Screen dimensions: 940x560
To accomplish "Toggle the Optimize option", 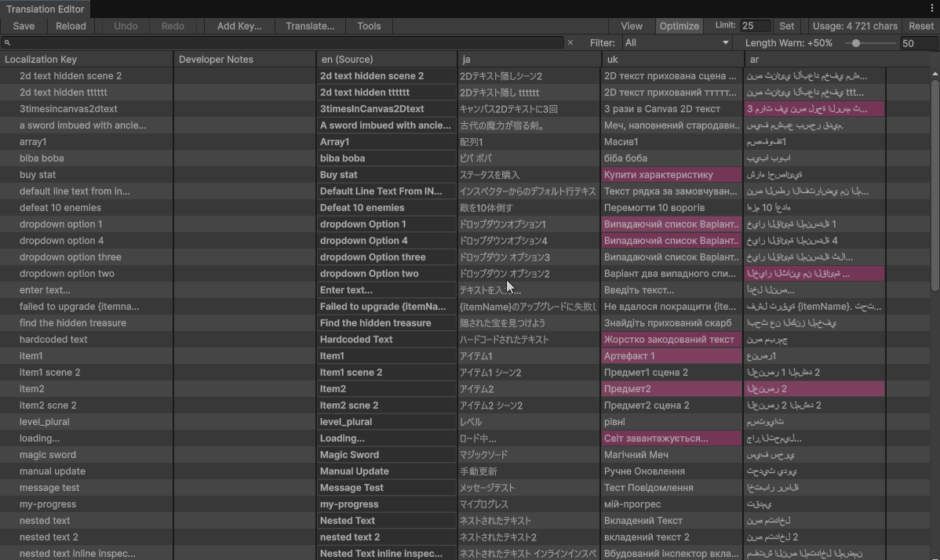I will pyautogui.click(x=679, y=25).
